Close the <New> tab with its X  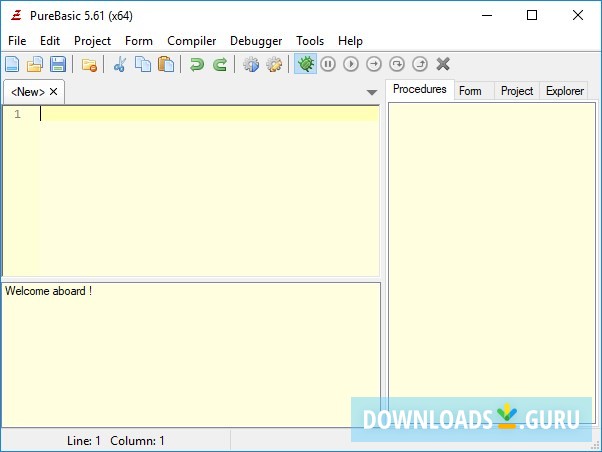pyautogui.click(x=53, y=91)
